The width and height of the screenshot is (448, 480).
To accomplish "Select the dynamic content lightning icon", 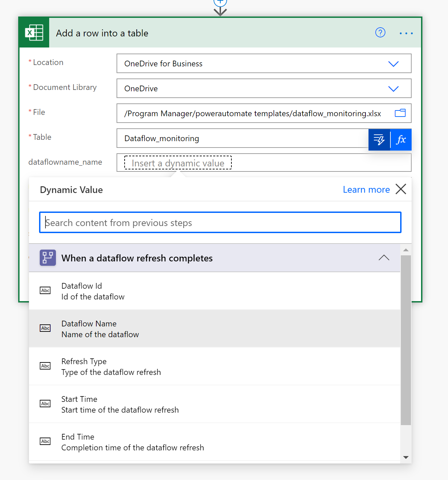I will (x=379, y=139).
